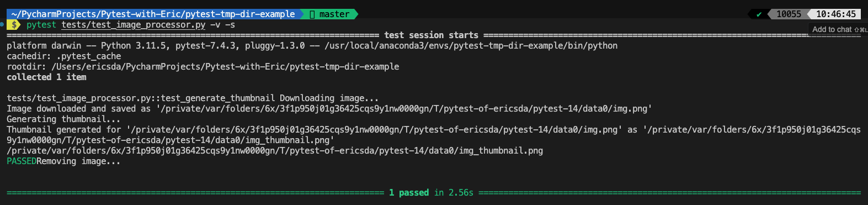Click the pytest command word
Viewport: 868px width, 205px height.
click(x=41, y=25)
